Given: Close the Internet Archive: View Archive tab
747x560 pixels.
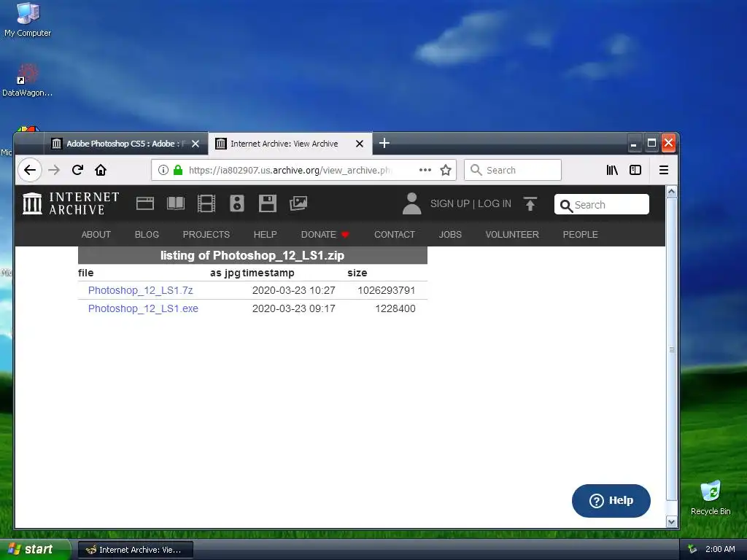Looking at the screenshot, I should (360, 144).
